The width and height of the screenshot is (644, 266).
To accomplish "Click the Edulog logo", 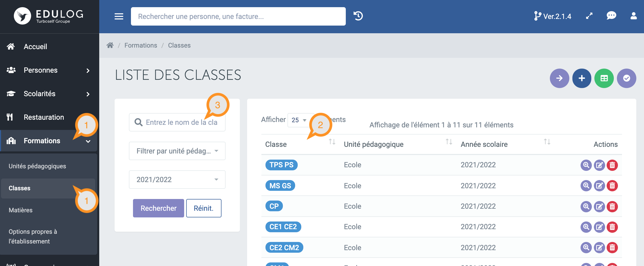I will coord(49,16).
